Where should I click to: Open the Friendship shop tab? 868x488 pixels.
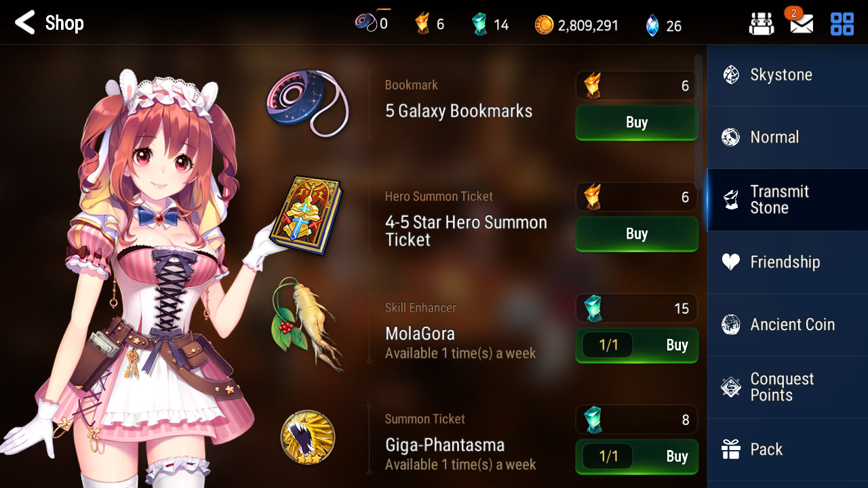pyautogui.click(x=787, y=262)
